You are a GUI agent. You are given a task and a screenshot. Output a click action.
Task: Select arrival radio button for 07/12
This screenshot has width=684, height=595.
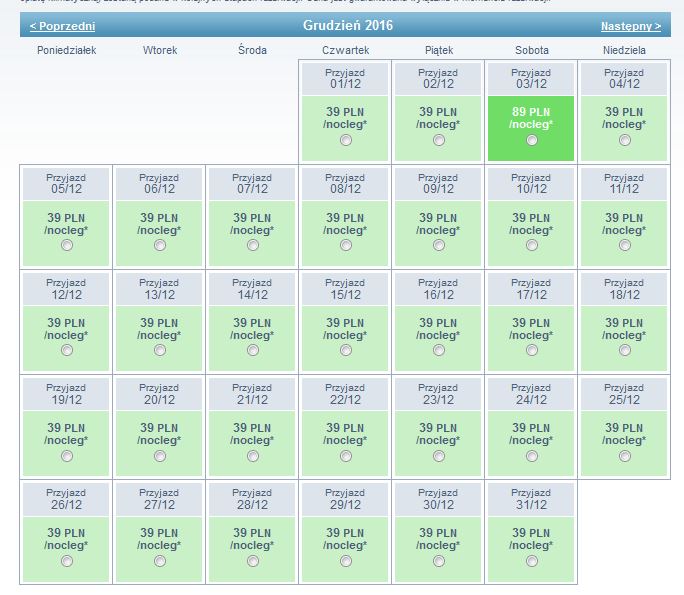pyautogui.click(x=253, y=245)
